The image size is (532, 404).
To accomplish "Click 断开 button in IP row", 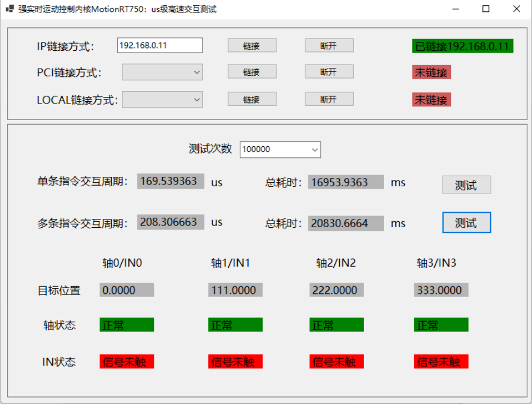I will point(329,46).
